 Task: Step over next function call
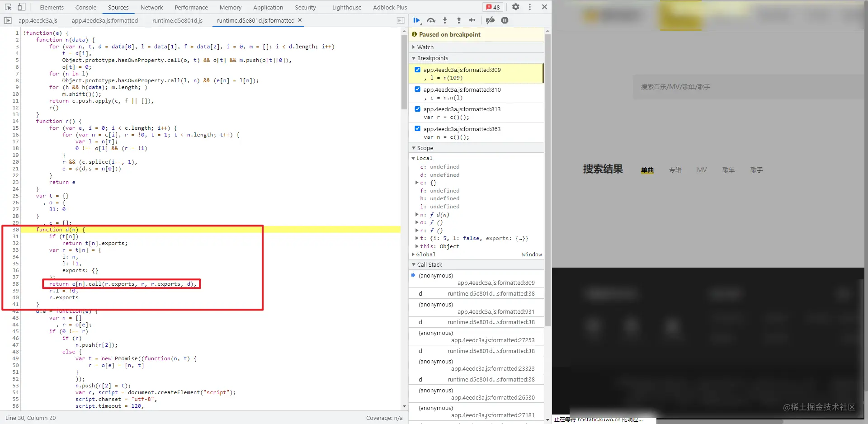point(431,20)
